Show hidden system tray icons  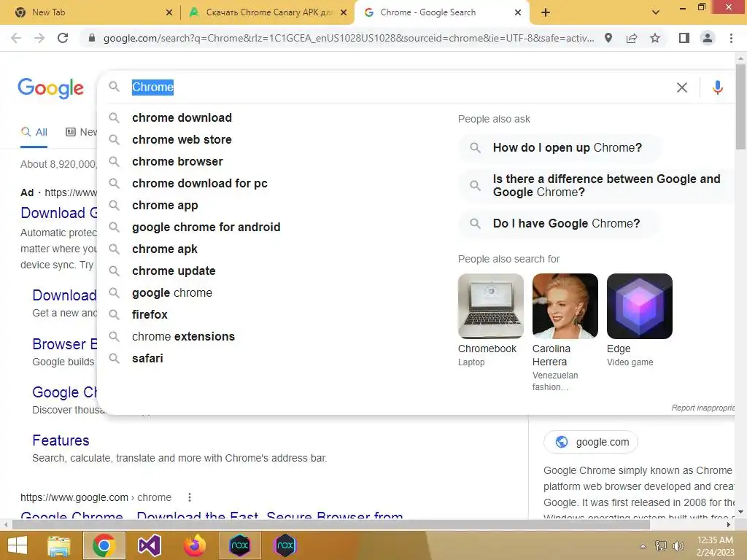pyautogui.click(x=643, y=546)
